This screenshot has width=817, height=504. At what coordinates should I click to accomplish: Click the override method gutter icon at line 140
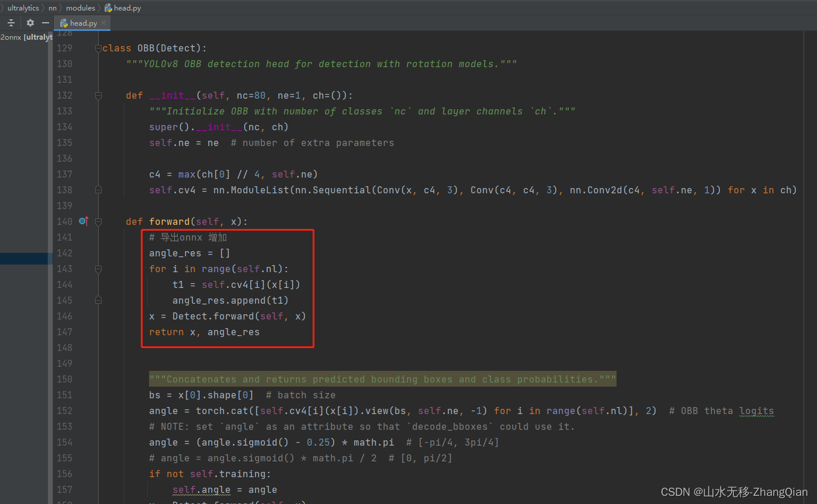click(x=84, y=221)
